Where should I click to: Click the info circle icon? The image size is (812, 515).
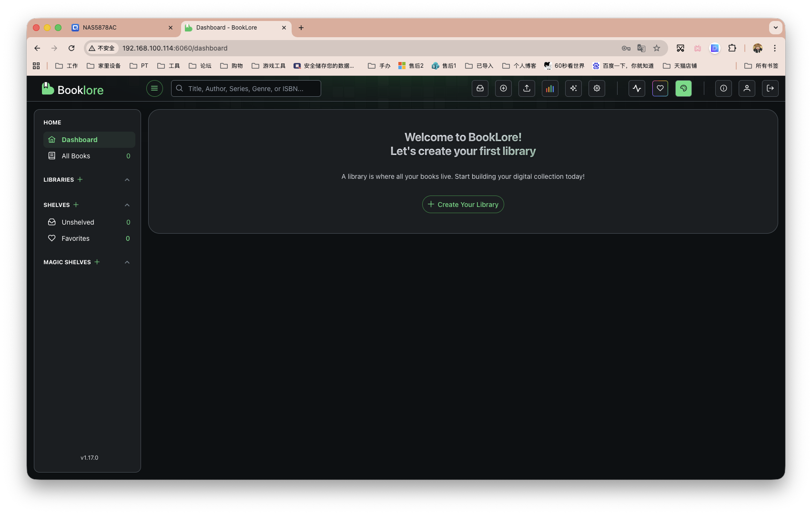point(723,88)
